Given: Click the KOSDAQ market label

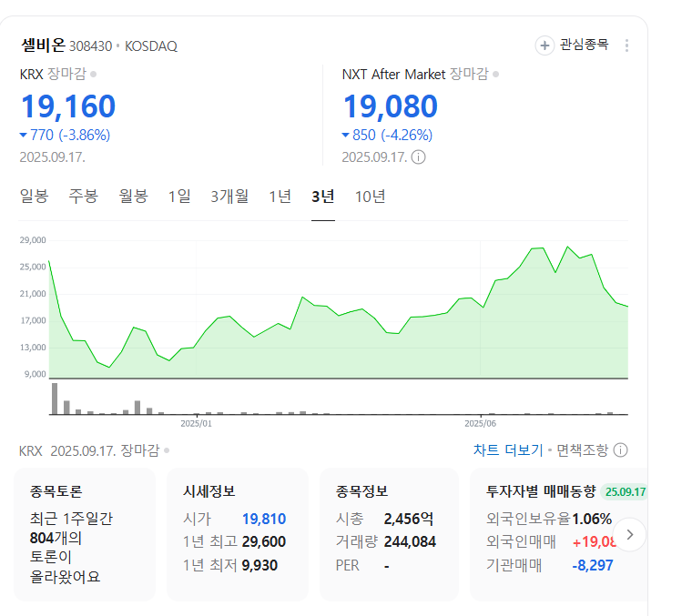Looking at the screenshot, I should tap(151, 46).
